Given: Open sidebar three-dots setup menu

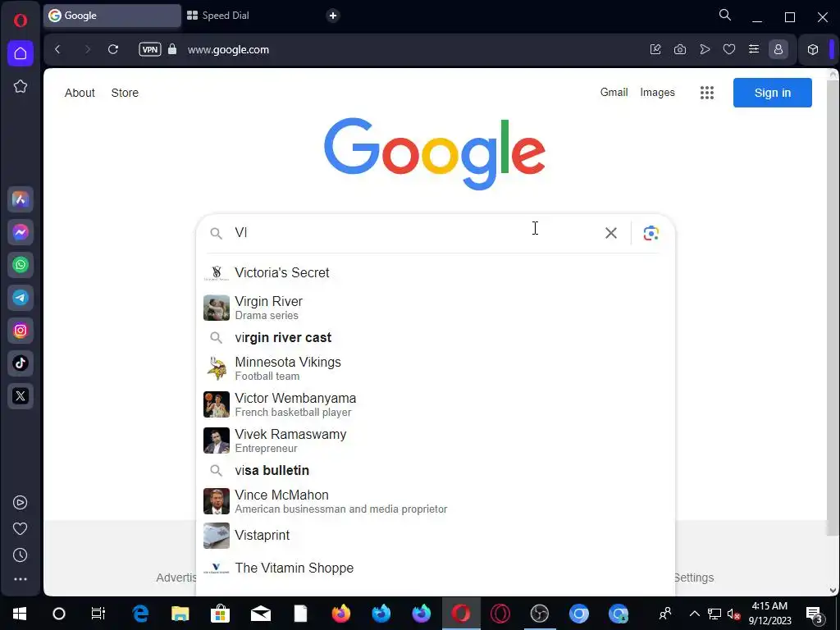Looking at the screenshot, I should [x=20, y=579].
